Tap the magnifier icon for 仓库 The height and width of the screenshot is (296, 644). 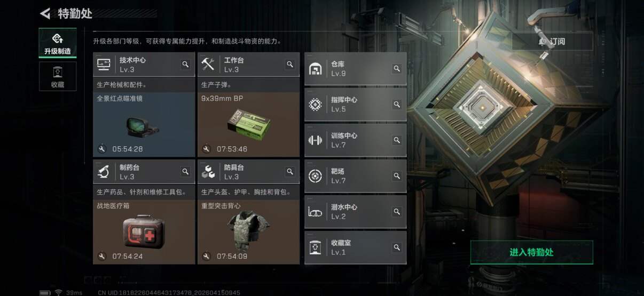point(397,68)
